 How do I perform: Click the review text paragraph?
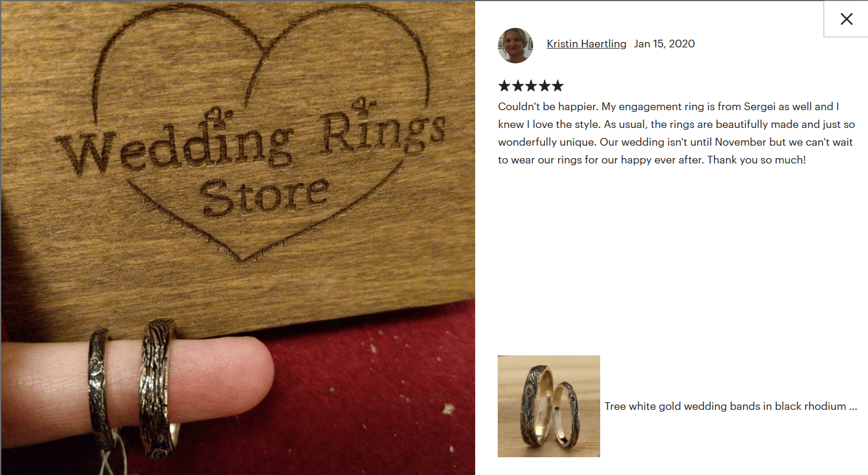[x=676, y=133]
